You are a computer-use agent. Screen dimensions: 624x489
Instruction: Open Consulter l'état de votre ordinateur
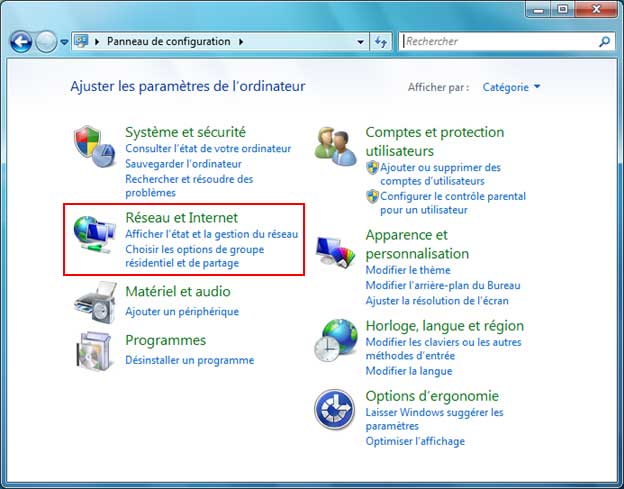(x=208, y=148)
